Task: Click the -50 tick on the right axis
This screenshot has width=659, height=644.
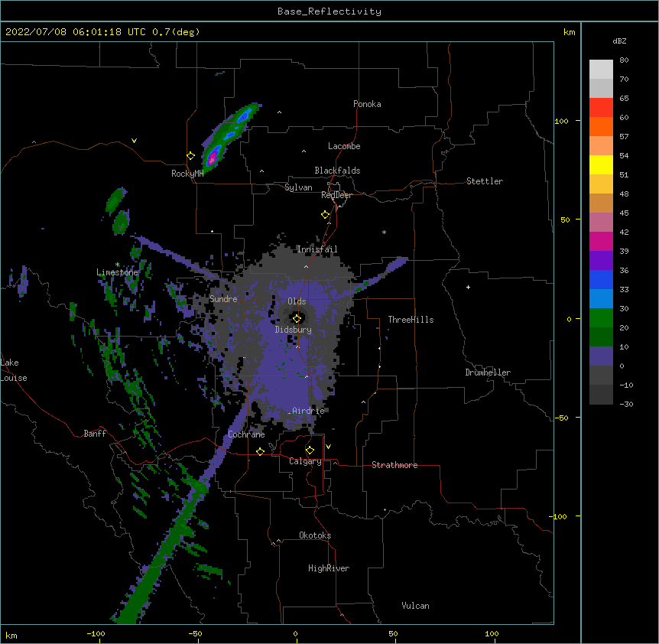Action: coord(561,418)
